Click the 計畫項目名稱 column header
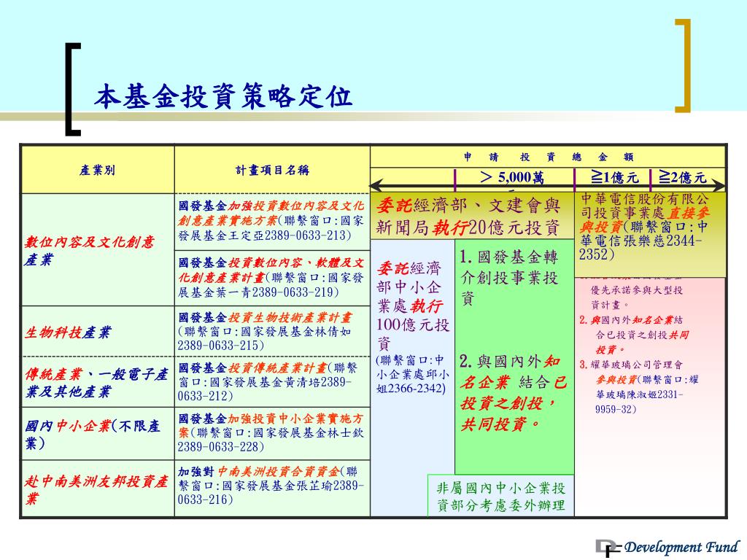The width and height of the screenshot is (747, 560). 273,170
